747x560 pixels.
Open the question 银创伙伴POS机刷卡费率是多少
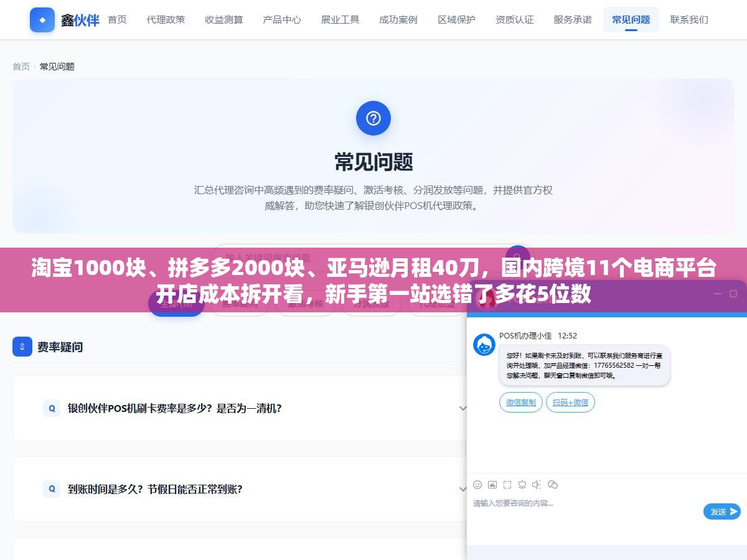point(174,409)
